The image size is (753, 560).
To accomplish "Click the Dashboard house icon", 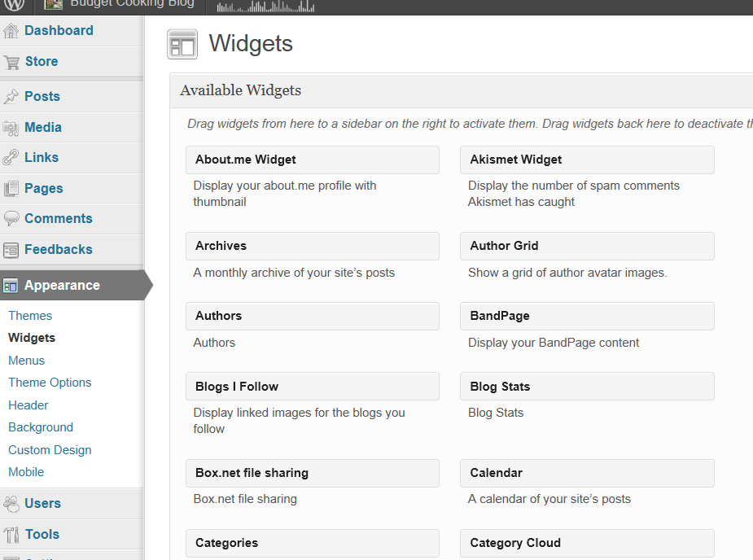I will pyautogui.click(x=11, y=31).
